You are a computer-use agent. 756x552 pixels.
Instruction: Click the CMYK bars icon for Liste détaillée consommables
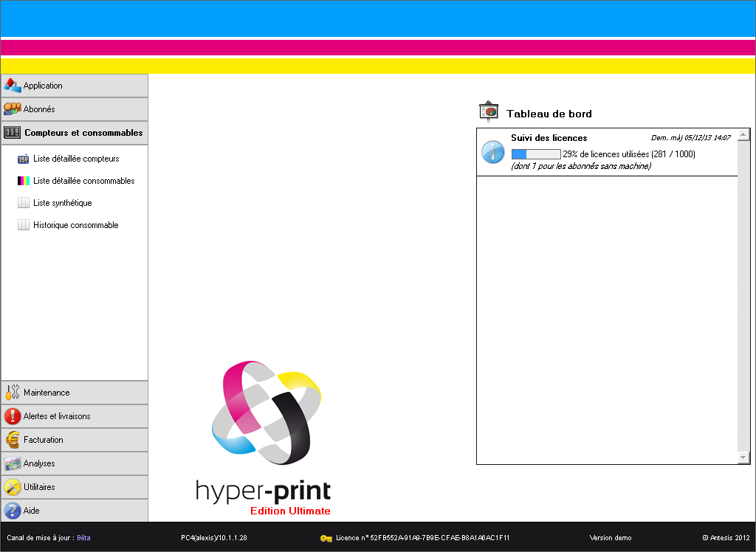pyautogui.click(x=24, y=180)
